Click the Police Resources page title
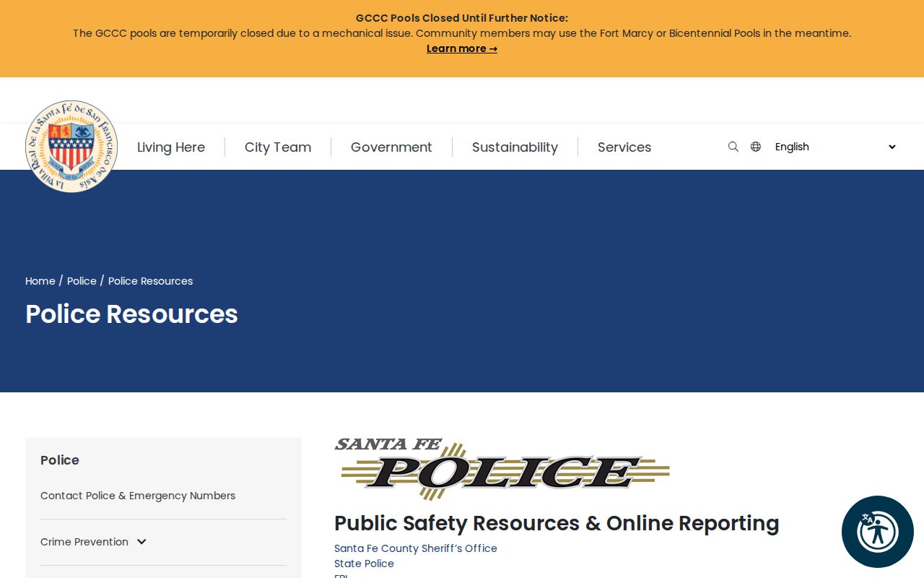 [x=131, y=314]
